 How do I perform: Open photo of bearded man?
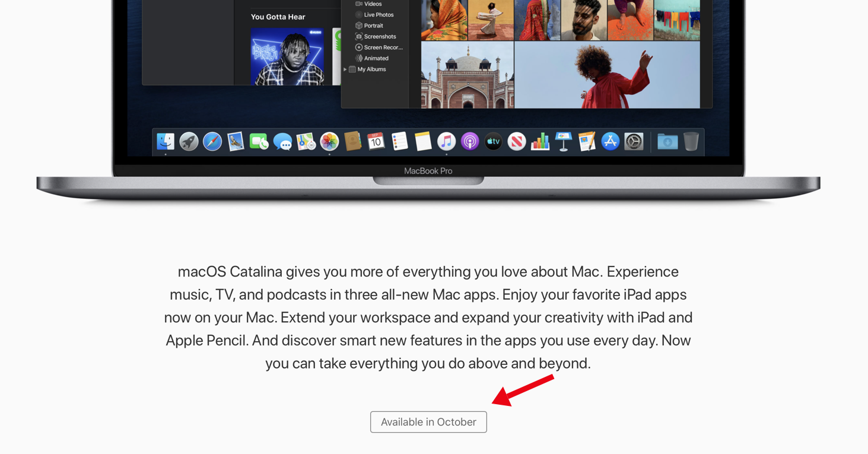pyautogui.click(x=584, y=20)
